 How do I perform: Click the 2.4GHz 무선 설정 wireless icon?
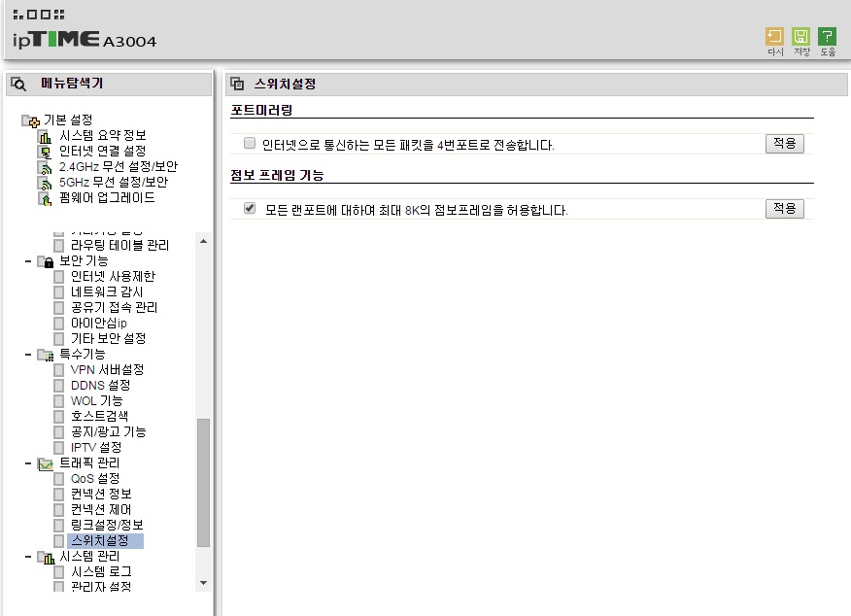[45, 167]
